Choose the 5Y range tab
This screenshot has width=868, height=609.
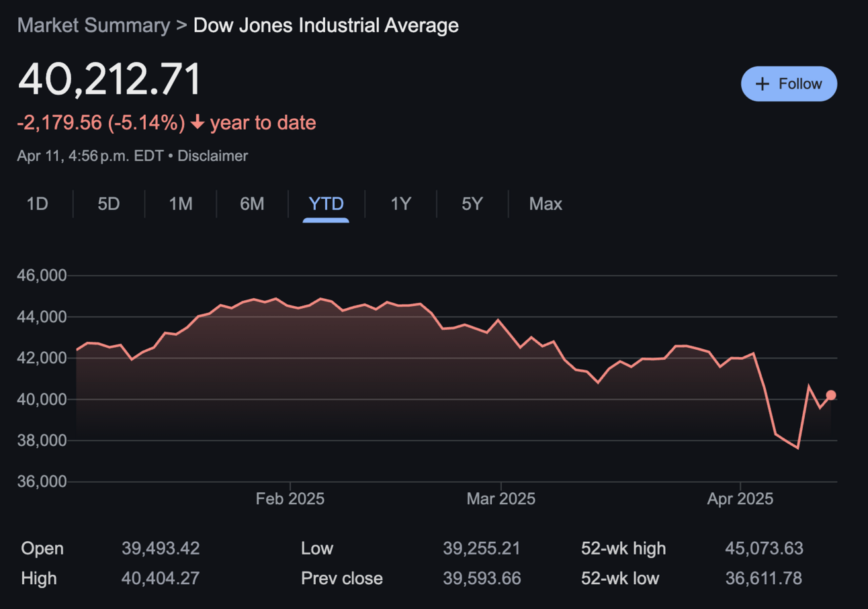point(472,203)
